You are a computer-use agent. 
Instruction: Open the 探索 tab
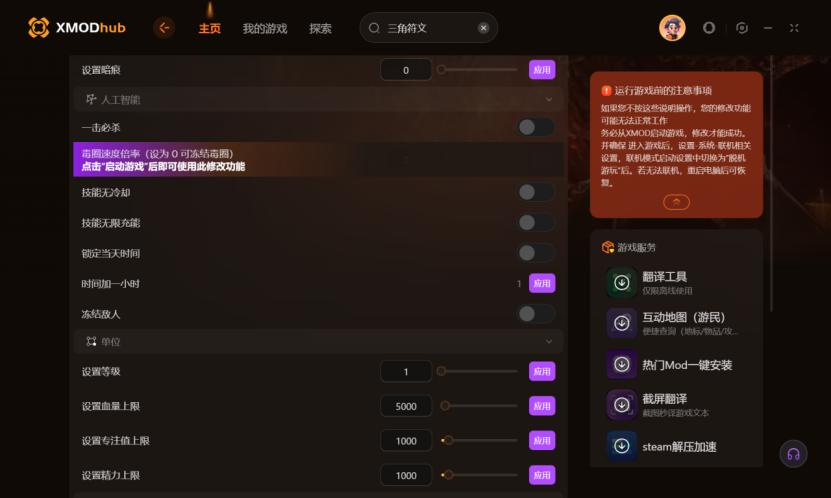pyautogui.click(x=320, y=29)
